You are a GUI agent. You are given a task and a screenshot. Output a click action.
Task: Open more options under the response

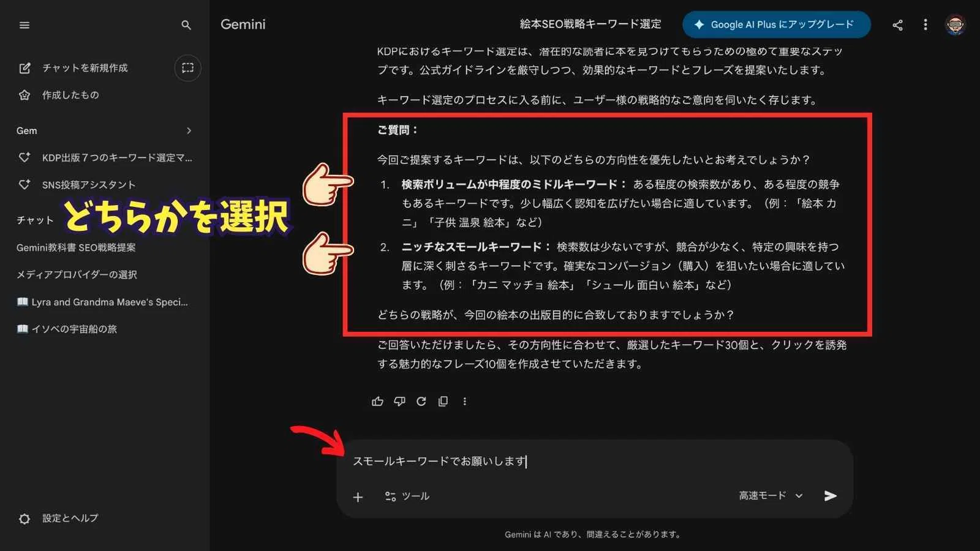(465, 402)
